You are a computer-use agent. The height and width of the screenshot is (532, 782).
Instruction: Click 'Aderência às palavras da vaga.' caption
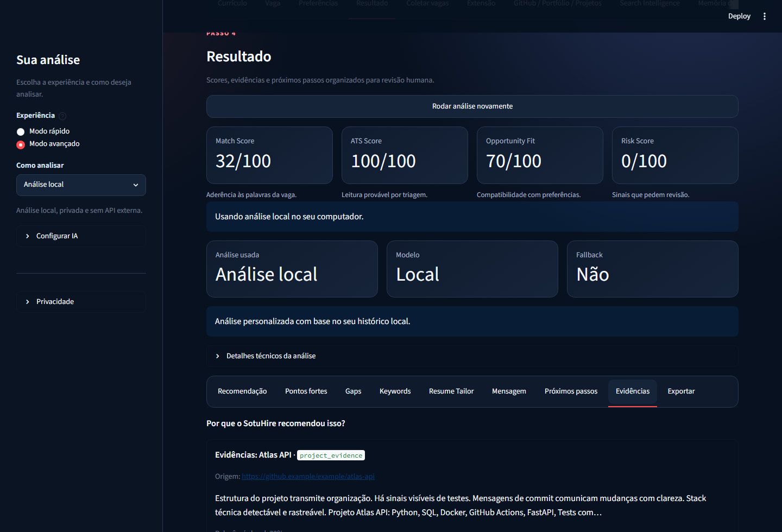pos(251,195)
